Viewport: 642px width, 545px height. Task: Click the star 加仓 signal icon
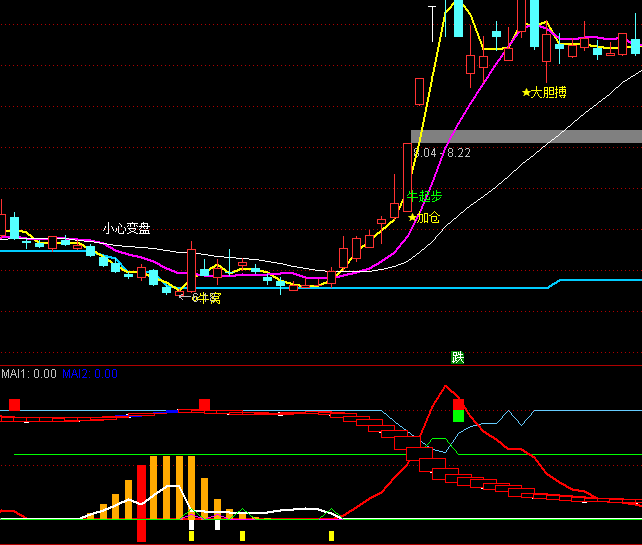(x=412, y=217)
